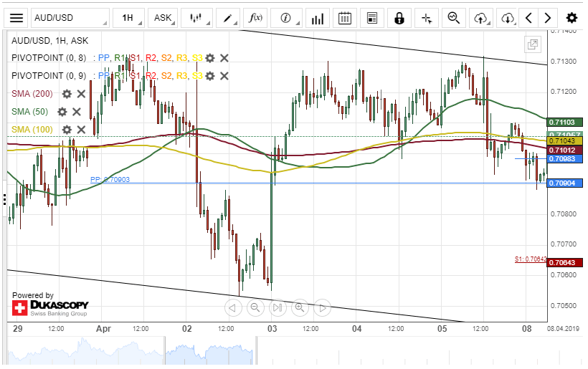The width and height of the screenshot is (588, 369).
Task: Open the candlestick chart type menu
Action: [196, 18]
